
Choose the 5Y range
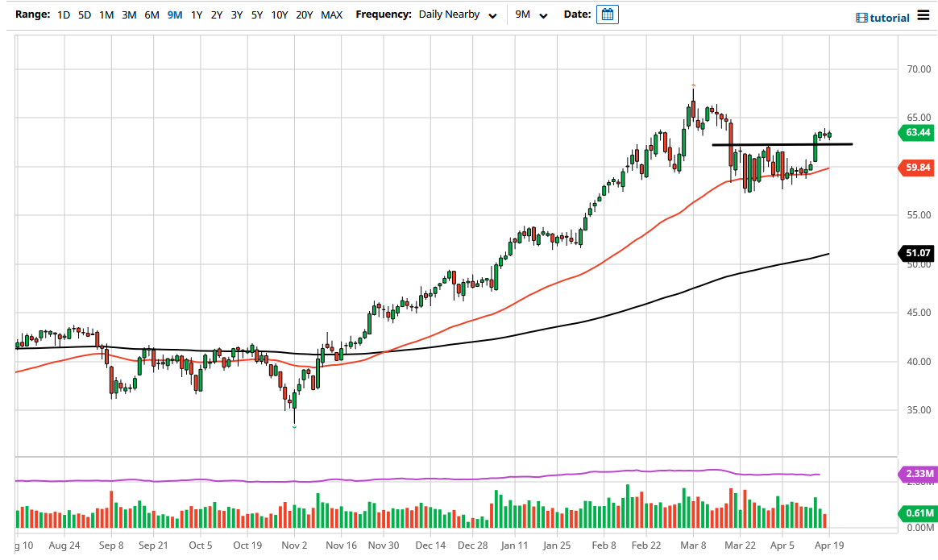pos(256,15)
